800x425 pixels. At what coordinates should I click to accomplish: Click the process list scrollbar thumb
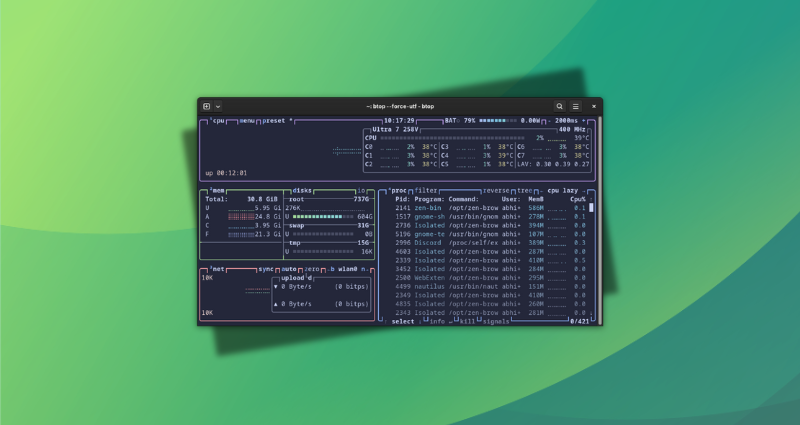click(591, 208)
